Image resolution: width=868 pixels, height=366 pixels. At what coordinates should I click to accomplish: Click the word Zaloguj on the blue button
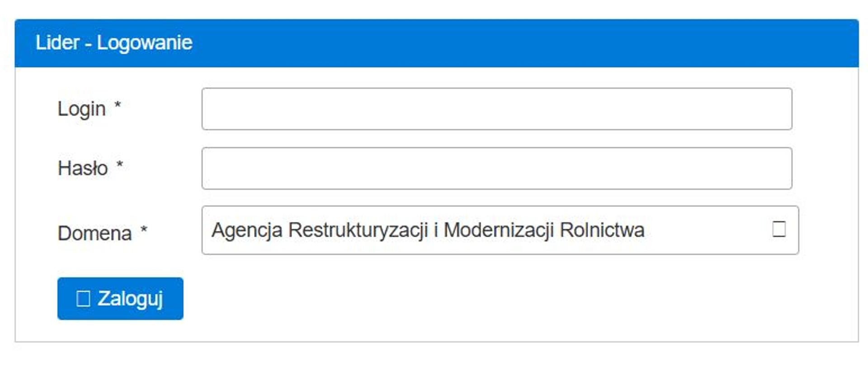pos(130,299)
